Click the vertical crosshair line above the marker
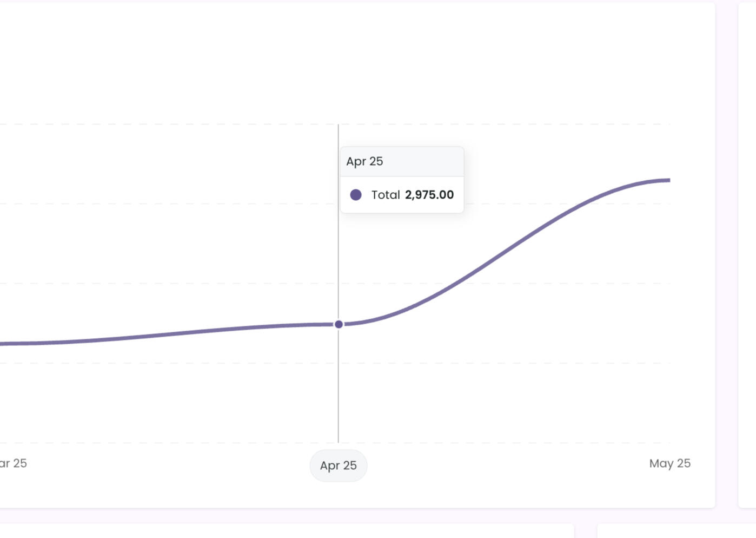Image resolution: width=756 pixels, height=538 pixels. 339,227
